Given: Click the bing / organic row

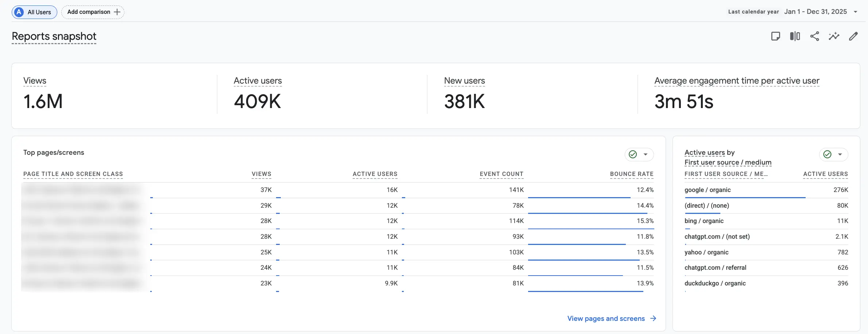Looking at the screenshot, I should coord(766,221).
